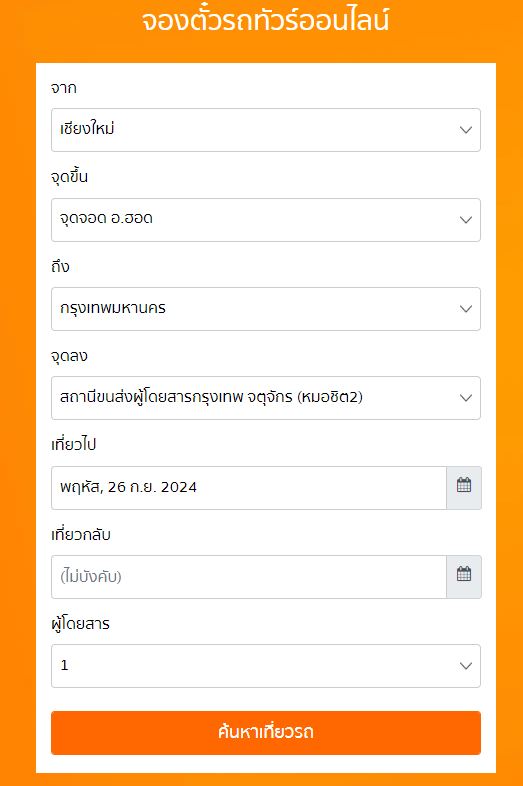523x786 pixels.
Task: Change passenger count value 1
Action: [266, 666]
